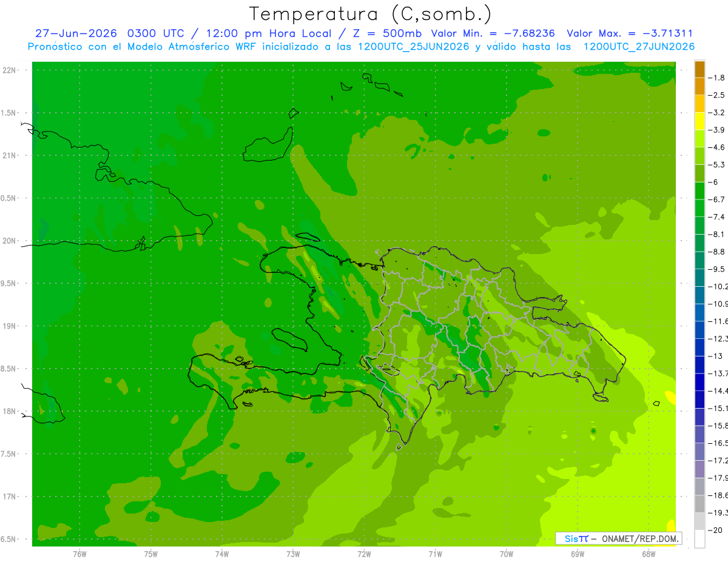Viewport: 728px width, 562px height.
Task: Click the "21N" latitude axis label
Action: [8, 156]
